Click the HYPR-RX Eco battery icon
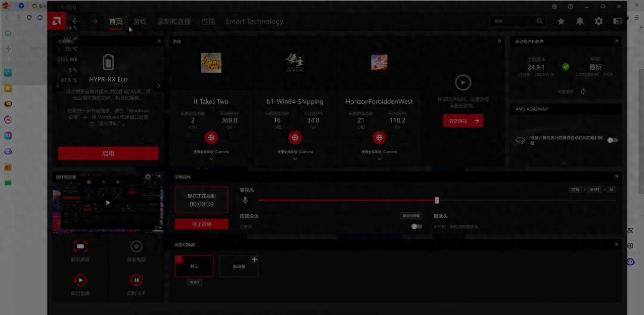Viewport: 644px width, 315px height. pos(108,62)
